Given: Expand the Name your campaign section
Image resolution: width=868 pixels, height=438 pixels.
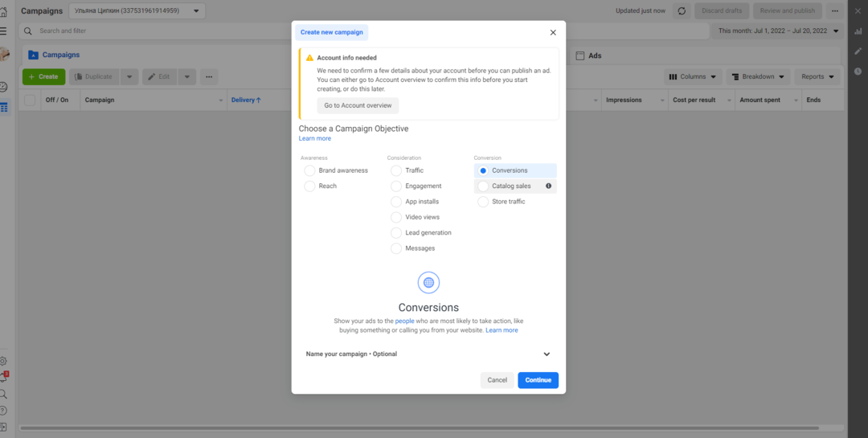Looking at the screenshot, I should coord(547,354).
